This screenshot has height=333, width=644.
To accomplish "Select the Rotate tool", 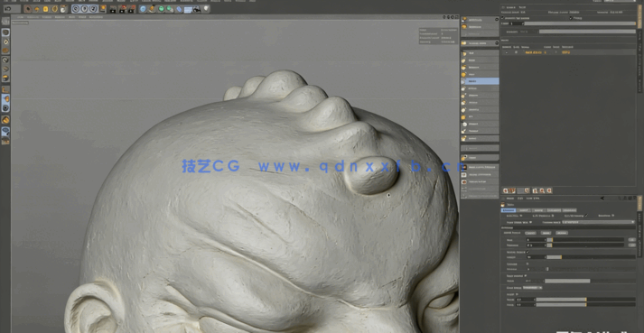I will pyautogui.click(x=54, y=9).
